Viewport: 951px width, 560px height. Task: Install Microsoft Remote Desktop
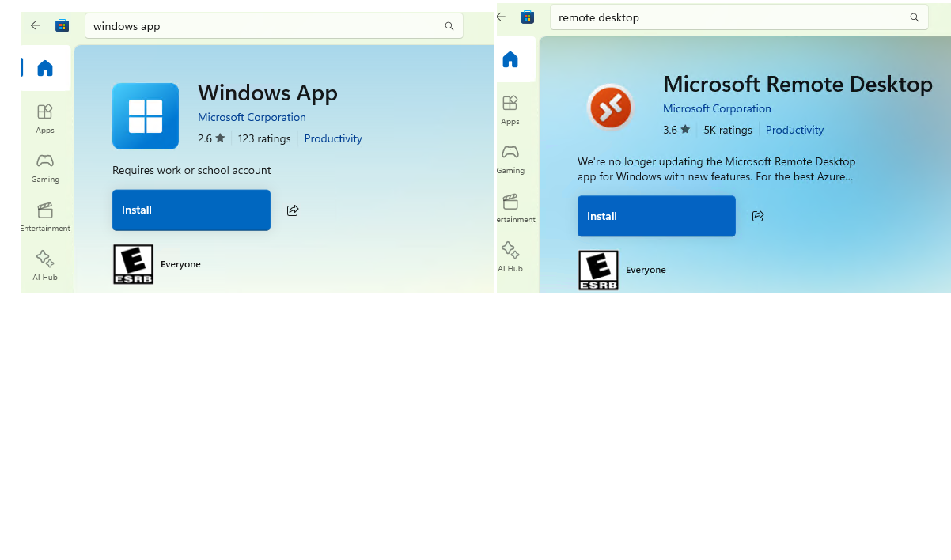pyautogui.click(x=656, y=216)
